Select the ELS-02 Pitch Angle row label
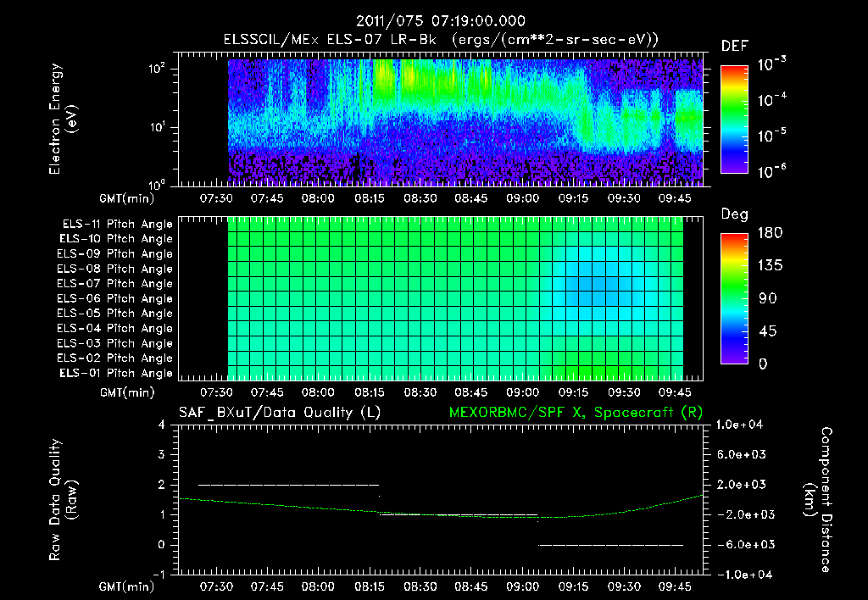 coord(115,358)
